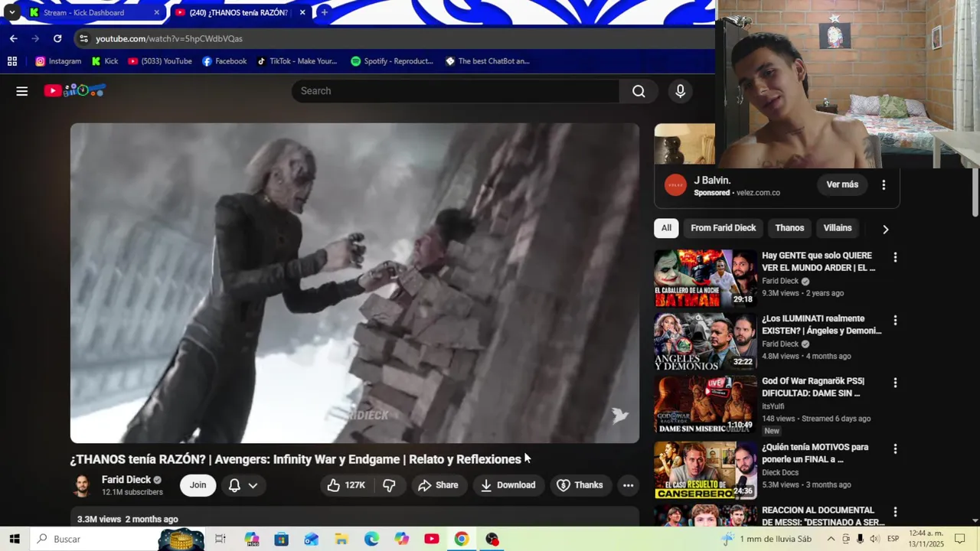The image size is (980, 551).
Task: Close the Kick Dashboard tab
Action: click(156, 12)
